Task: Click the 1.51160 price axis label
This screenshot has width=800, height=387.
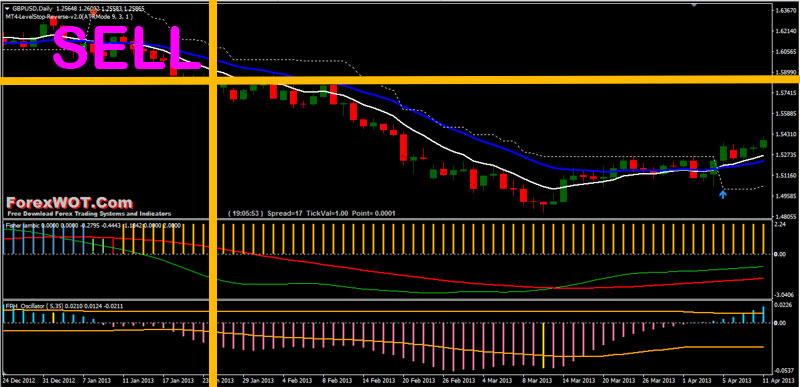Action: click(786, 175)
